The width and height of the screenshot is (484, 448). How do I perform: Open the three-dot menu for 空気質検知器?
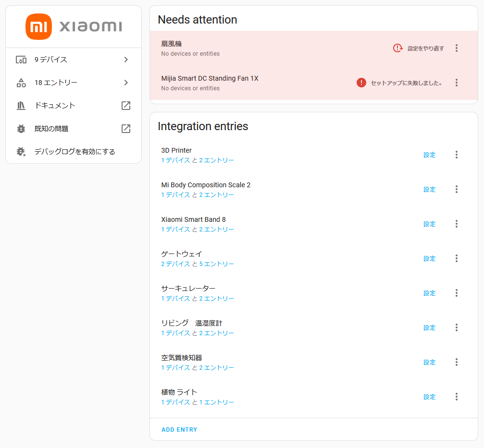[457, 362]
